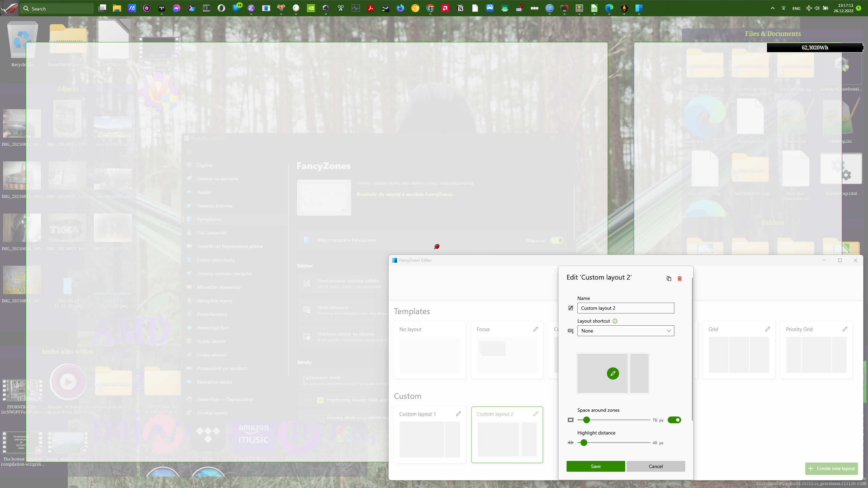
Task: Uncheck the Przytrzymaj klawisz Shift checkbox
Action: click(320, 400)
